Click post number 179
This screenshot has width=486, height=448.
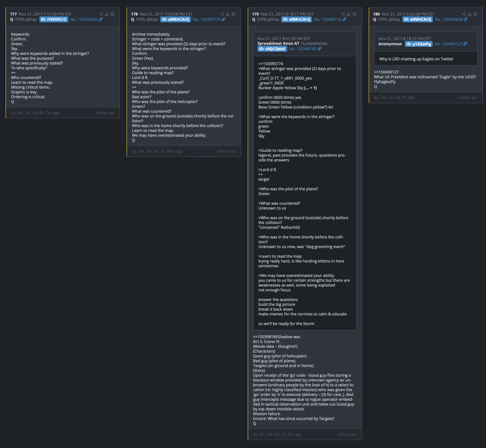pos(255,14)
